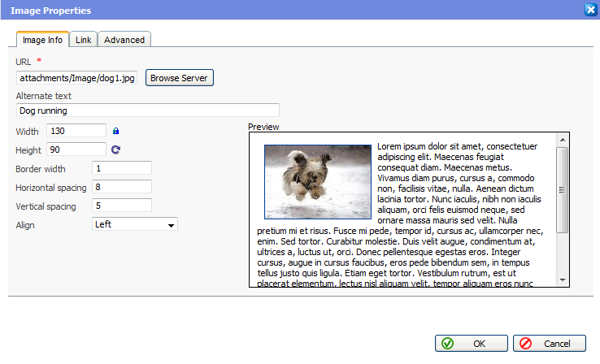Click the Alternate text field
This screenshot has width=600, height=364.
148,110
